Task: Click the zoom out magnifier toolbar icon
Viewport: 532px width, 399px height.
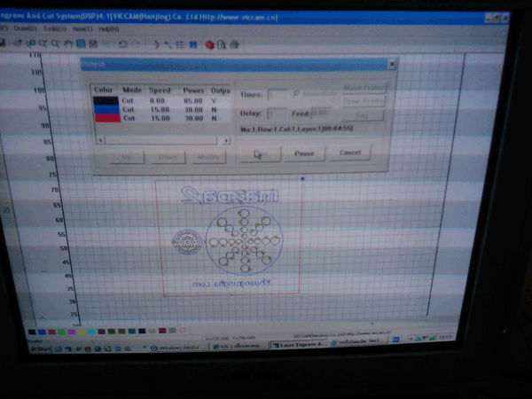Action: (x=55, y=43)
